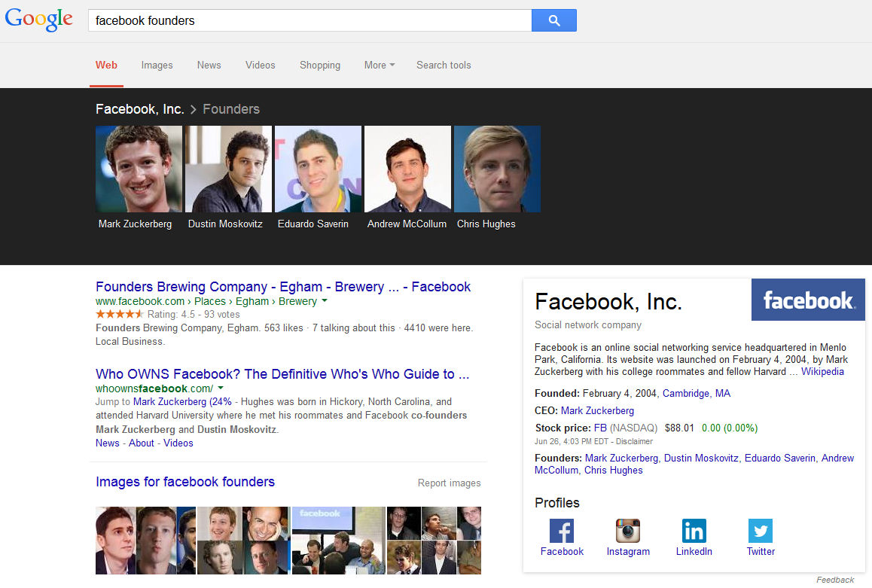Open the LinkedIn profile icon

(694, 531)
